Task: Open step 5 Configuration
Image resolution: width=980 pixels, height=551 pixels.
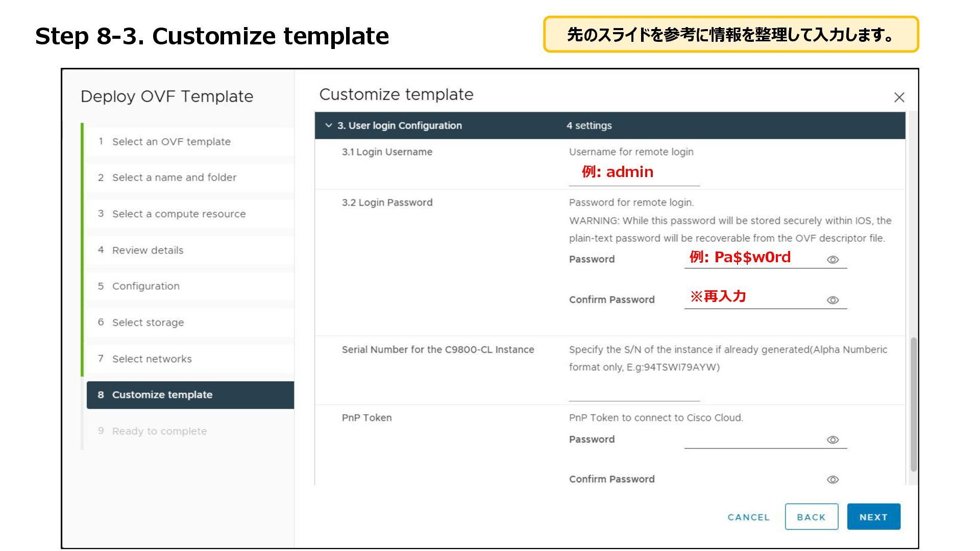Action: (x=145, y=286)
